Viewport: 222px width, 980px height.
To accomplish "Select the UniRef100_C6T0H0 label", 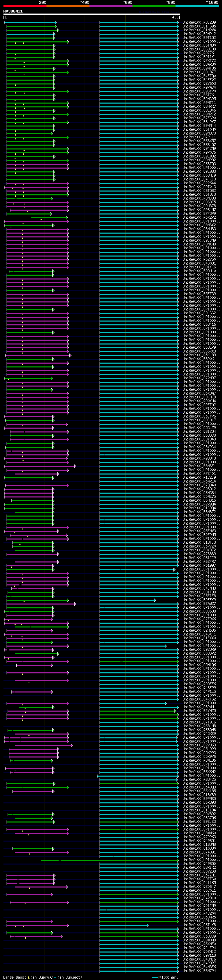I will click(199, 129).
